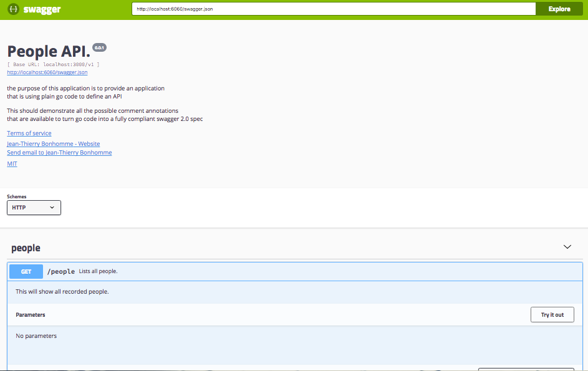Image resolution: width=588 pixels, height=371 pixels.
Task: Click the Parameters heading
Action: point(31,315)
